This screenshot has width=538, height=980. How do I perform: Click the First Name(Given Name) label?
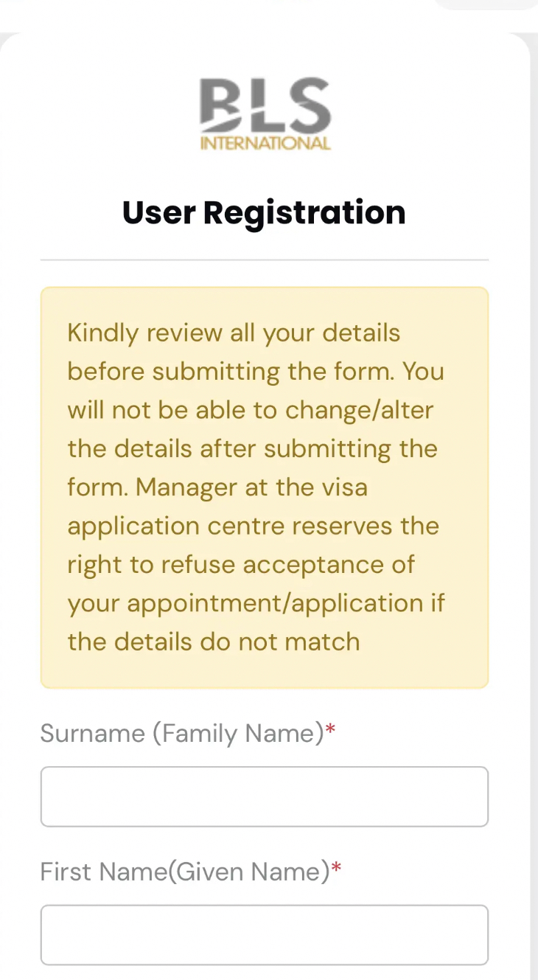185,872
